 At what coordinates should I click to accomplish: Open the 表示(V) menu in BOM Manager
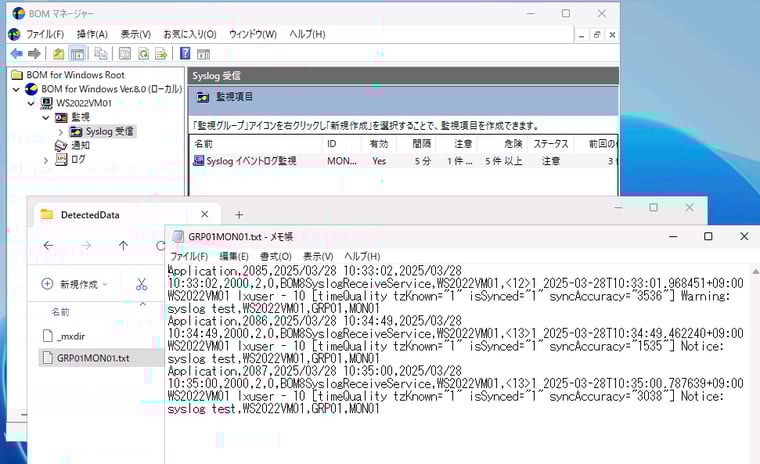pyautogui.click(x=136, y=34)
